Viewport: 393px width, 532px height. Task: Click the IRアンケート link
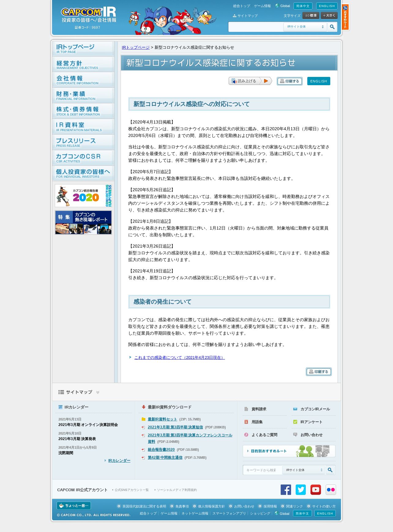pos(311,422)
